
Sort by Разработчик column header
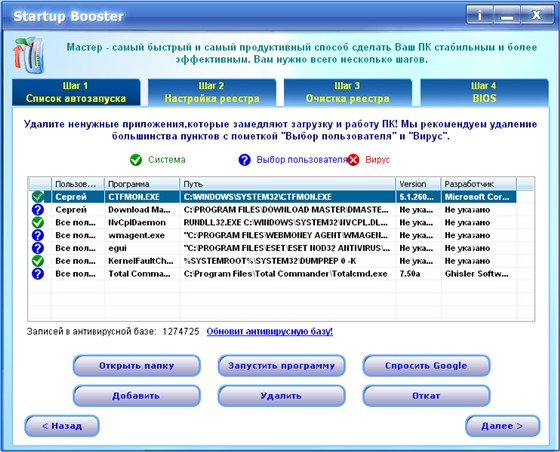(x=479, y=184)
